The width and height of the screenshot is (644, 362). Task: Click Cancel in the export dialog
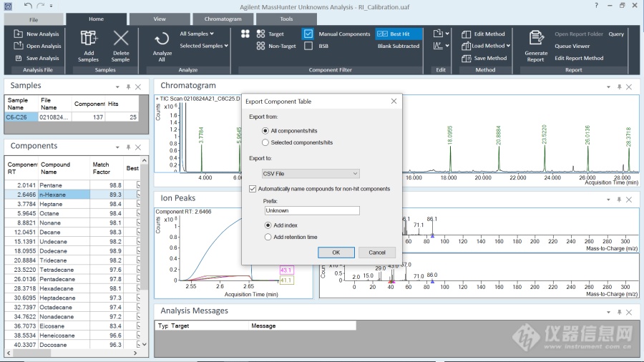pos(377,253)
